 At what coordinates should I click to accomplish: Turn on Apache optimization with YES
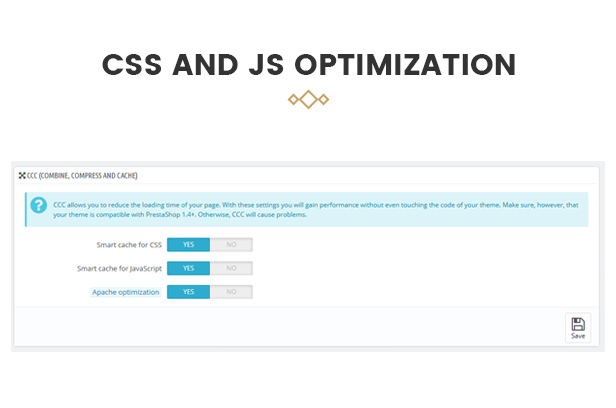(x=188, y=292)
